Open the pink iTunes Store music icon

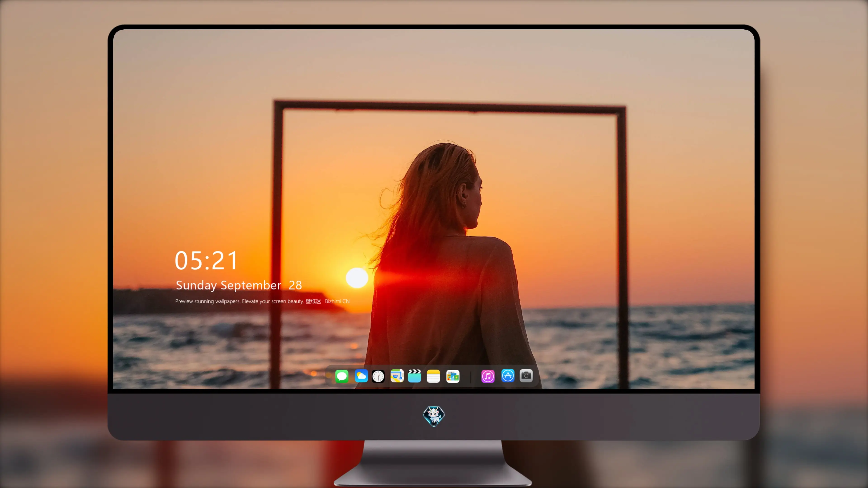tap(488, 376)
